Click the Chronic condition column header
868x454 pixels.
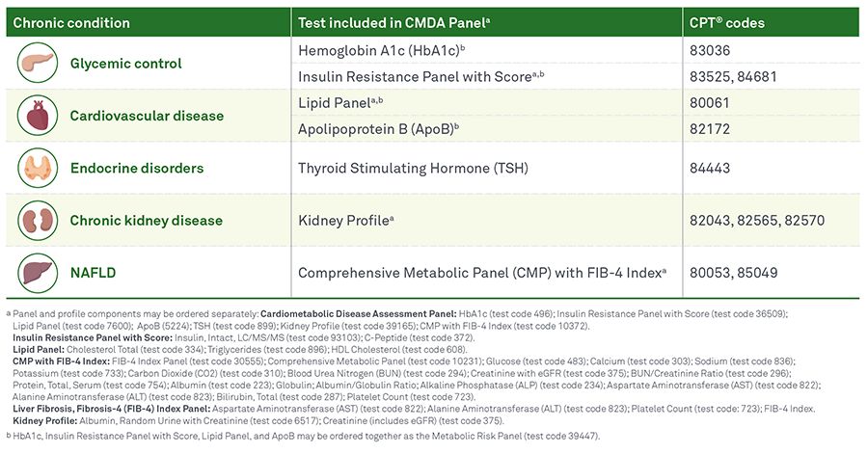click(x=72, y=22)
